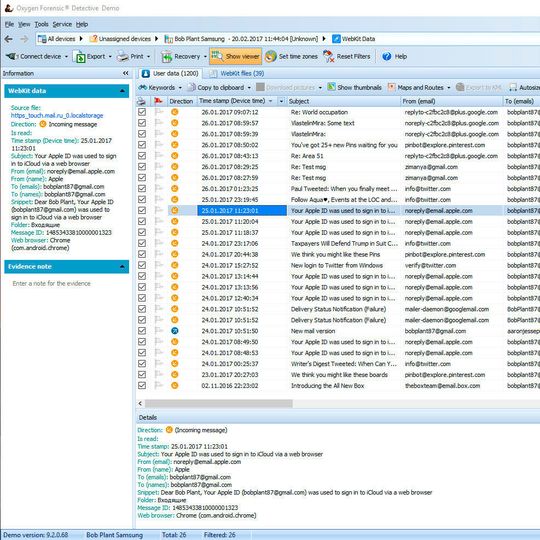Toggle the Show viewer button
540x540 pixels.
(x=236, y=56)
